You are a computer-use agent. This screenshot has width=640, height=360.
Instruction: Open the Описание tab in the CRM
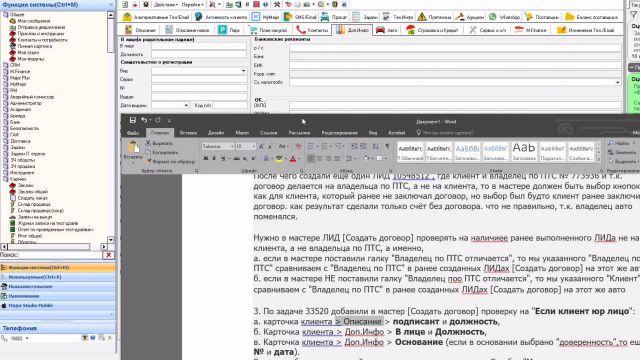(x=140, y=30)
